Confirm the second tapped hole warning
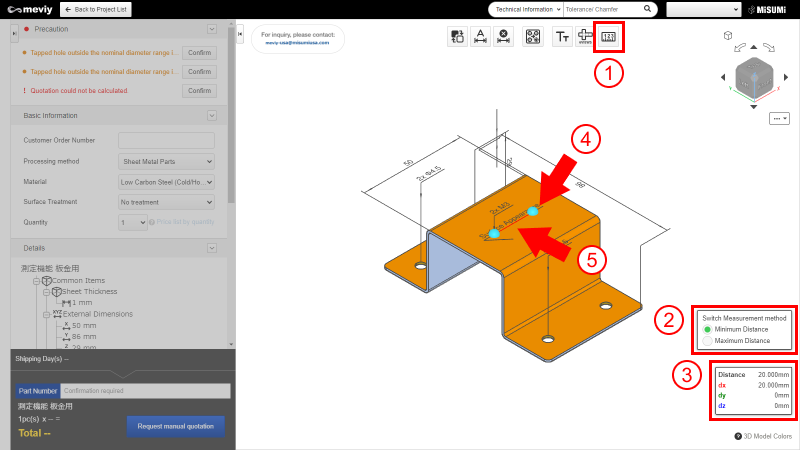 click(199, 71)
